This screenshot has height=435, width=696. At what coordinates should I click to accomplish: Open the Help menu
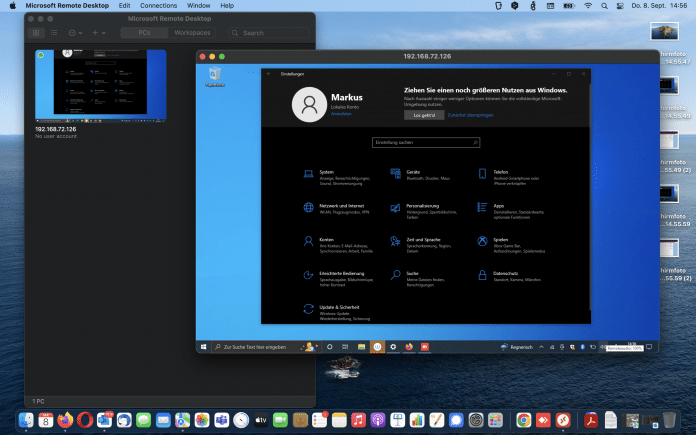click(x=227, y=6)
